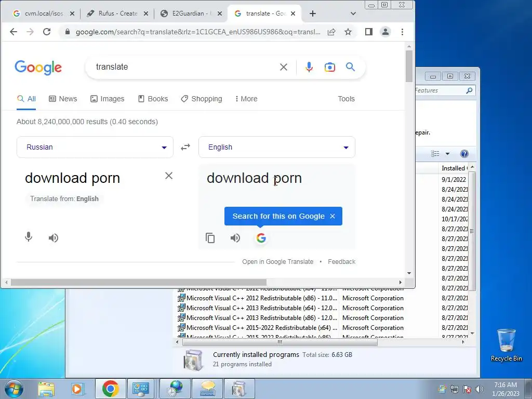Listen to source text pronunciation
Screen dimensions: 532x399
(x=54, y=238)
